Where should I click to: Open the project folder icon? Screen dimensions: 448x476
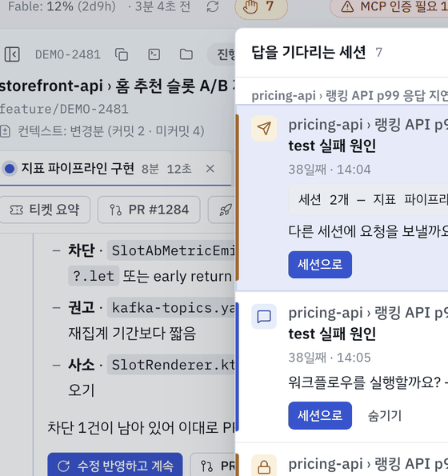coord(186,54)
